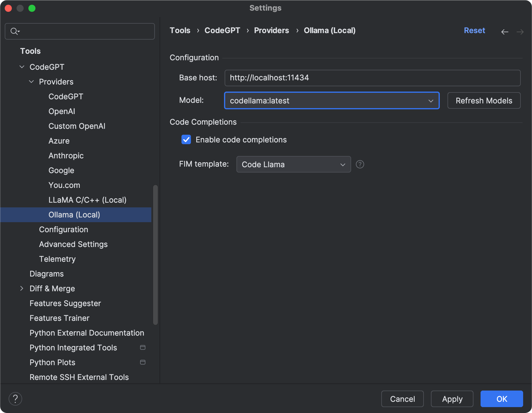Open the Model dropdown showing codellama:latest
Viewport: 532px width, 413px height.
point(332,101)
